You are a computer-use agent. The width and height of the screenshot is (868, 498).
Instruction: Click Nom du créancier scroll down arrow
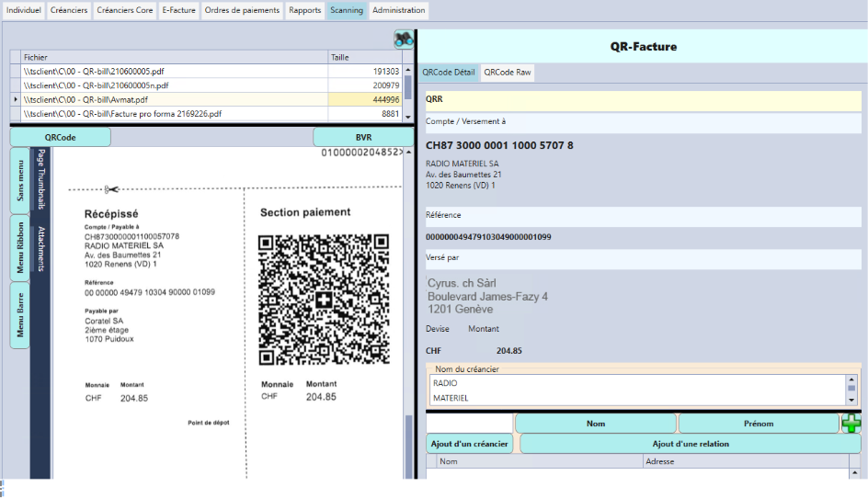coord(851,400)
